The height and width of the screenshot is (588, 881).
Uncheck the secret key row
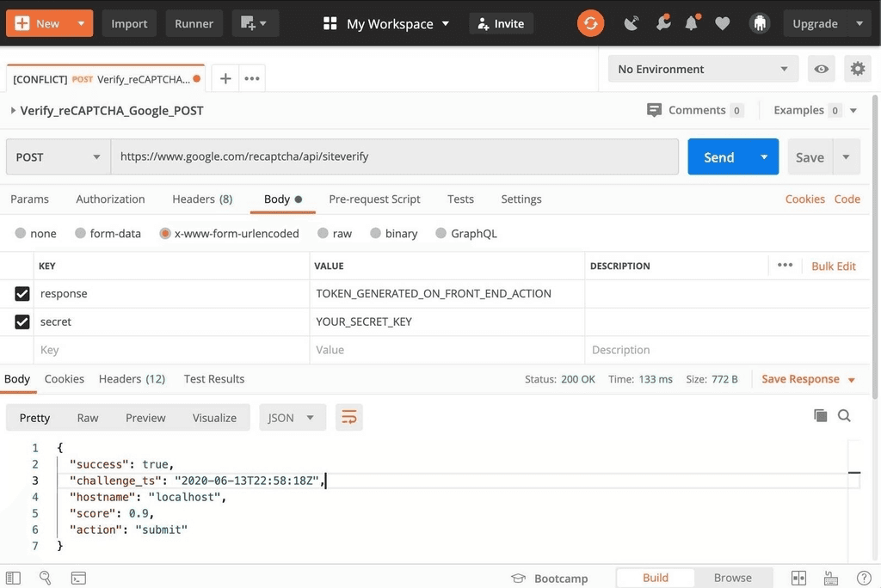click(22, 321)
